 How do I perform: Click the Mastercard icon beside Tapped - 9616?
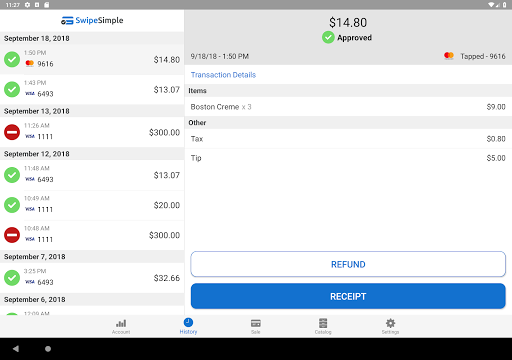tap(449, 56)
